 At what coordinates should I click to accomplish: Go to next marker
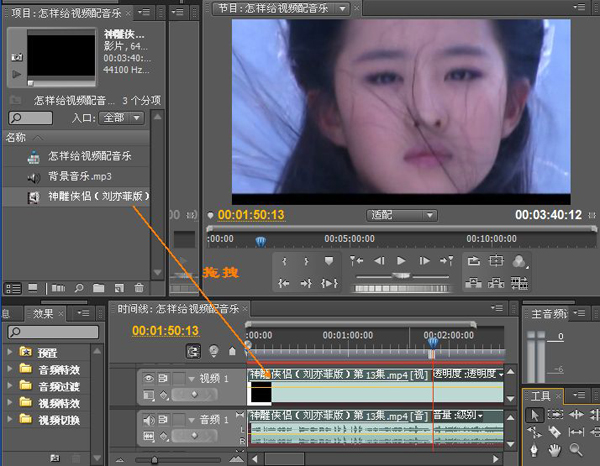tap(447, 261)
